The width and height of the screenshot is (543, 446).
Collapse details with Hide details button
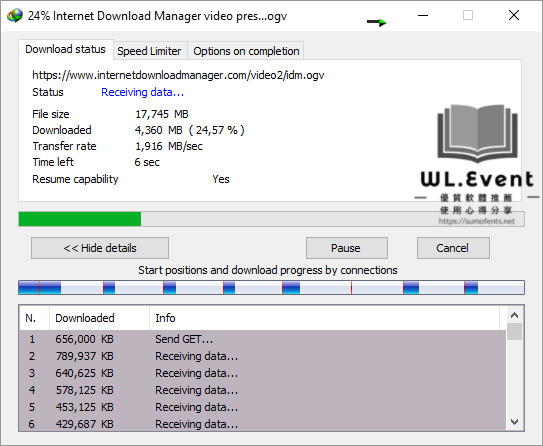pos(100,248)
